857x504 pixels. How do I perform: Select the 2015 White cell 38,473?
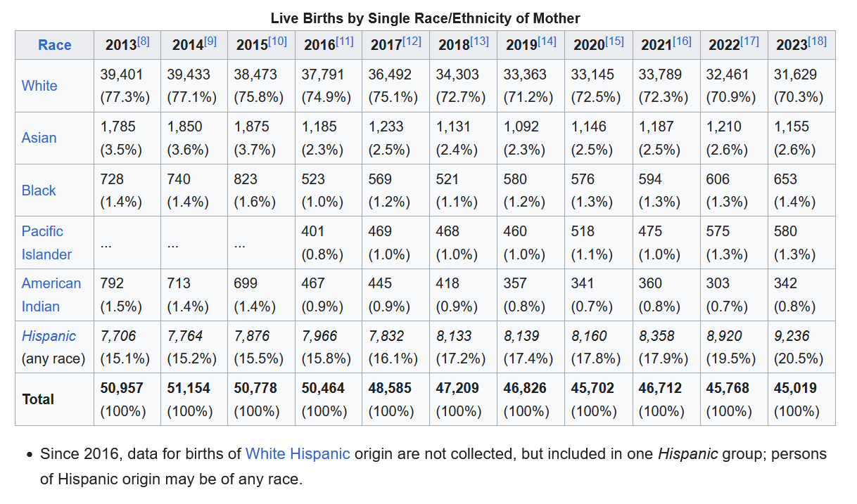262,86
